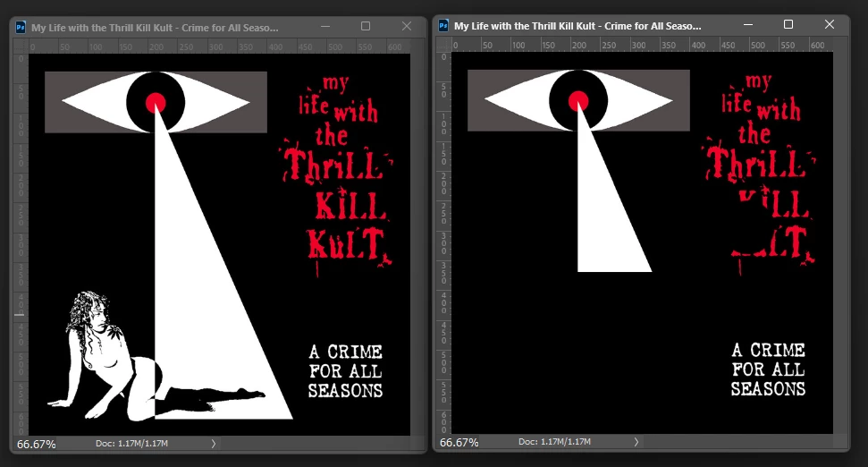
Task: Minimize the right document window
Action: point(748,24)
